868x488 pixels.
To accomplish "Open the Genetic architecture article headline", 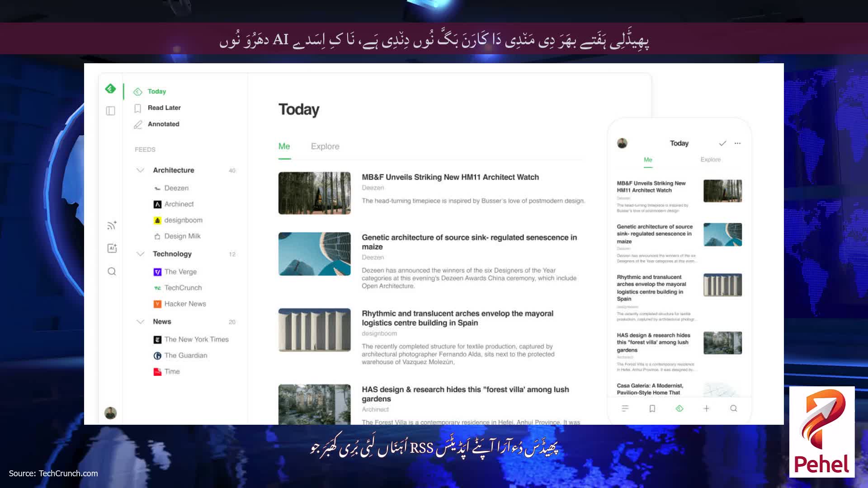I will 469,242.
